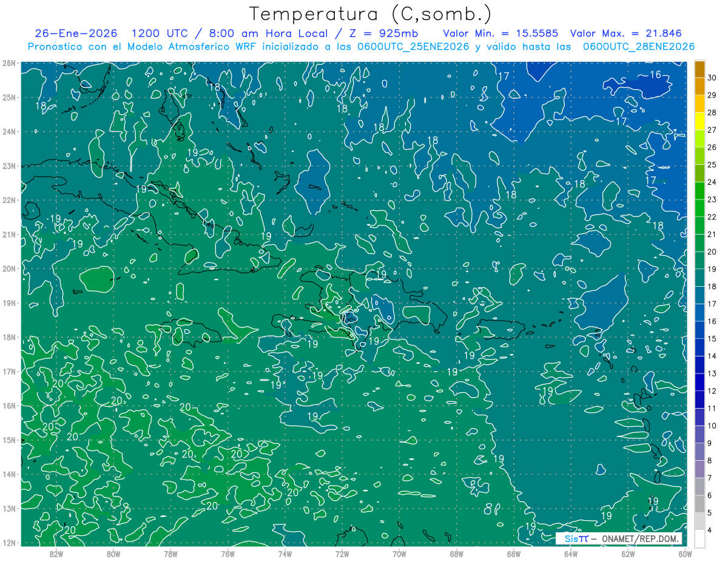Click the '22N' latitude axis label
Image resolution: width=728 pixels, height=562 pixels.
coord(8,200)
